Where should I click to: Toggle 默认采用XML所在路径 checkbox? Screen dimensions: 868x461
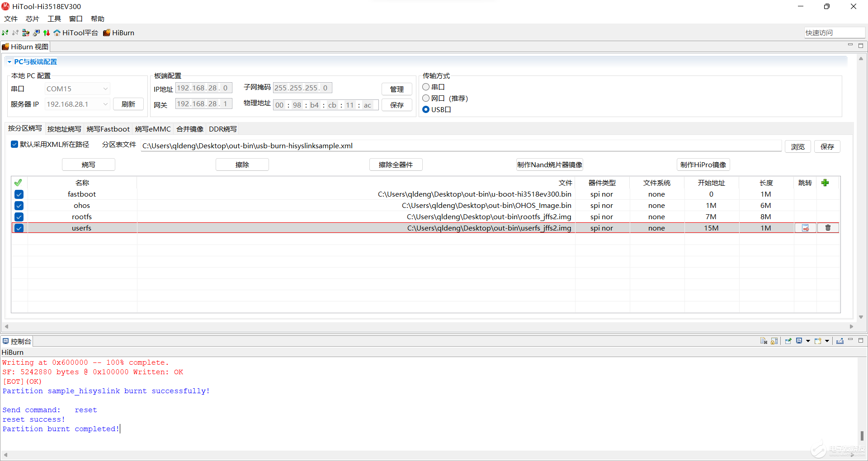(14, 144)
